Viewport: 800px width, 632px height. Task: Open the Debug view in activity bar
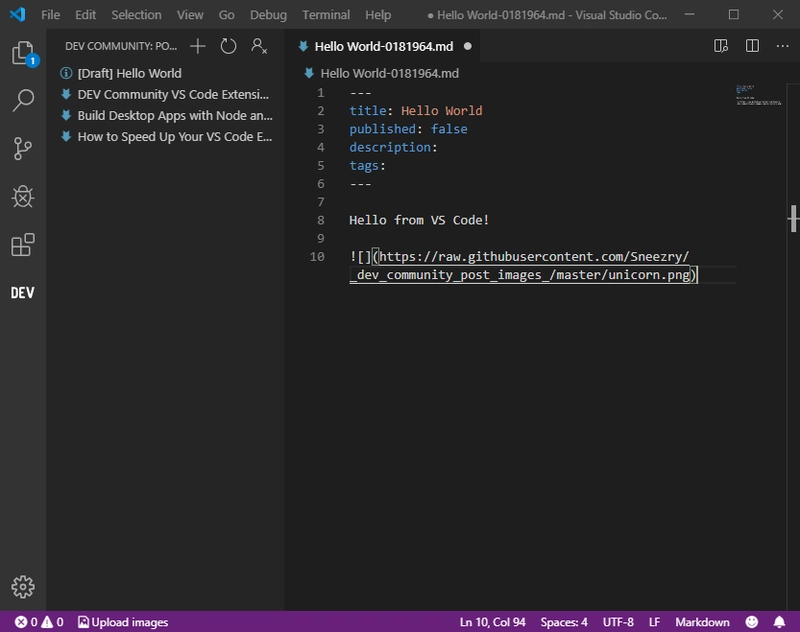point(23,196)
